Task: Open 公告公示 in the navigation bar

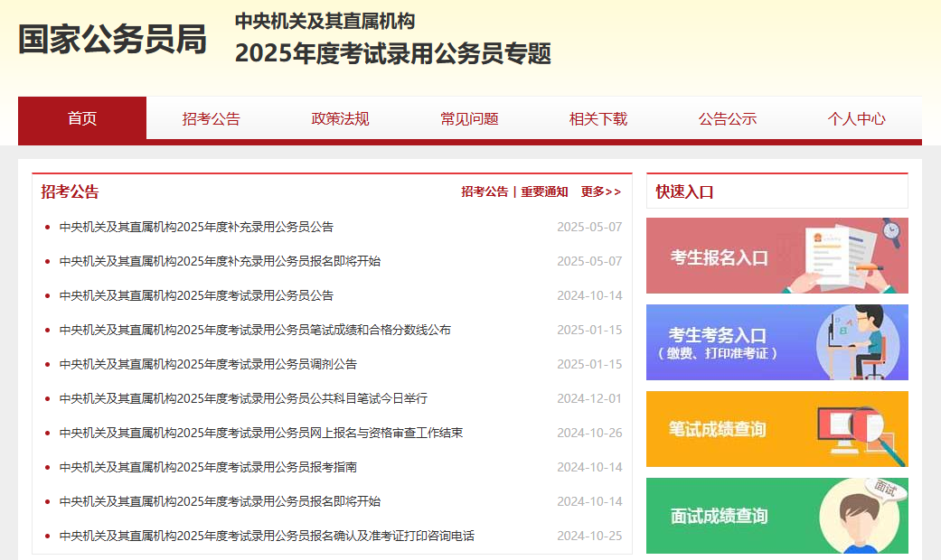Action: click(x=728, y=118)
